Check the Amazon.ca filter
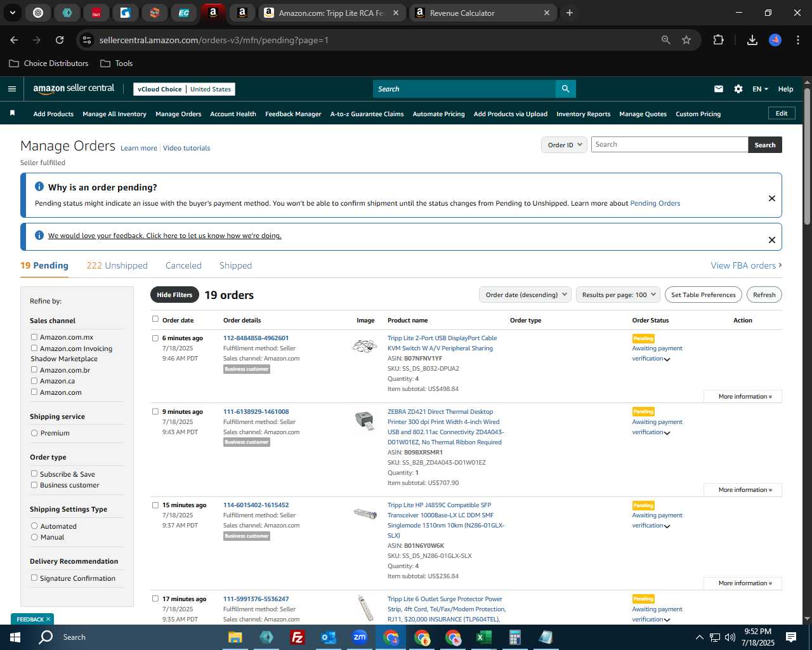This screenshot has height=650, width=812. [x=34, y=381]
